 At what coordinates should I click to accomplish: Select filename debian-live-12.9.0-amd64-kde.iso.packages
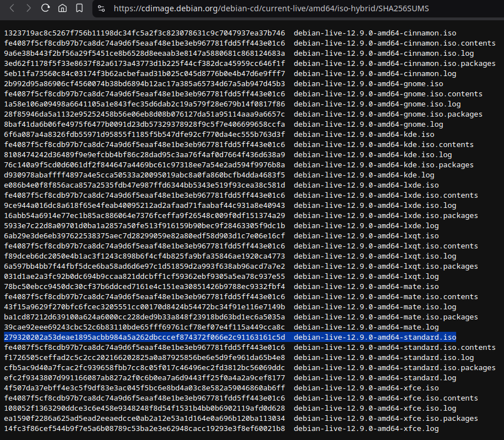[383, 165]
